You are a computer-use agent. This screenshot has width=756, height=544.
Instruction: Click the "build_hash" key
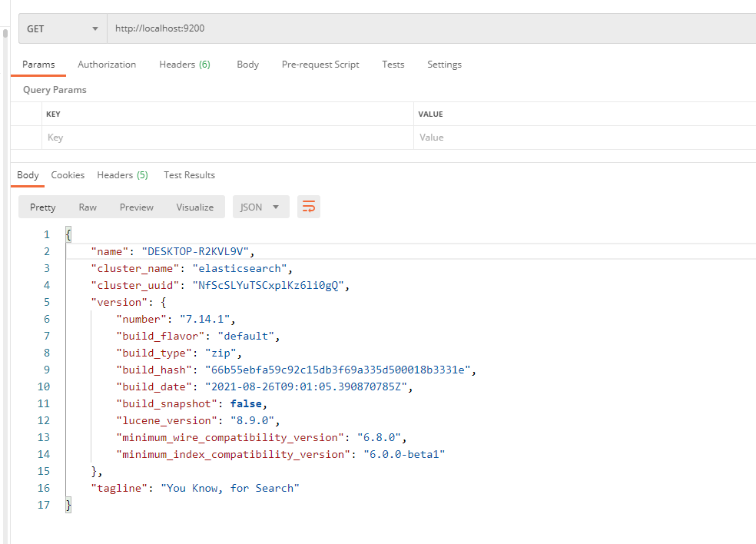tap(154, 370)
